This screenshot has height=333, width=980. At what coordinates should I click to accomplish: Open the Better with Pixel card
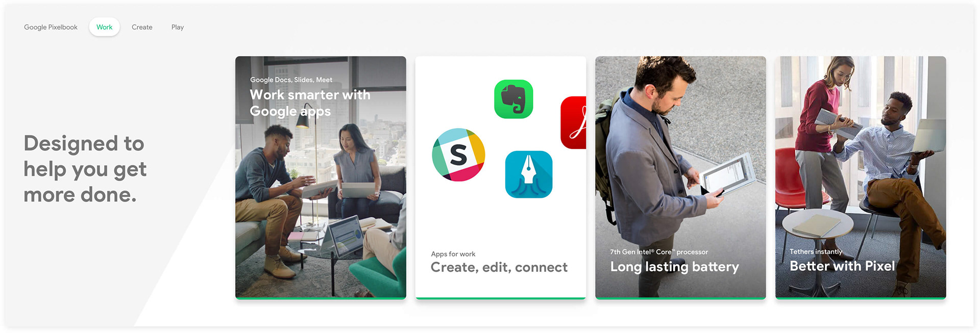[861, 177]
